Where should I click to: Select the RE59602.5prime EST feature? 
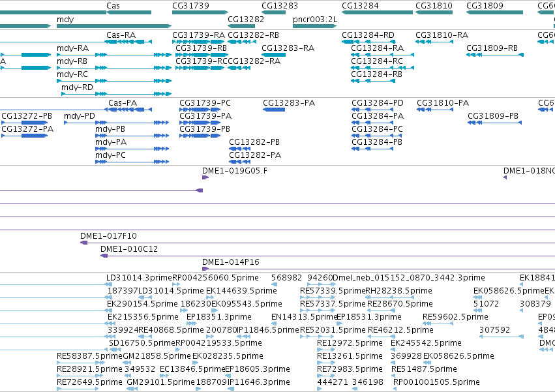tap(438, 324)
